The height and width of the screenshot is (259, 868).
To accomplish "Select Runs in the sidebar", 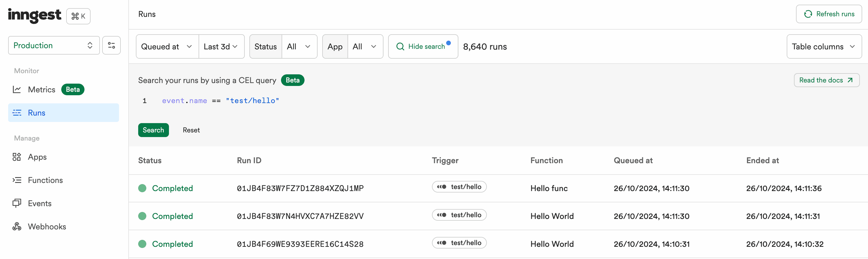I will [x=63, y=113].
